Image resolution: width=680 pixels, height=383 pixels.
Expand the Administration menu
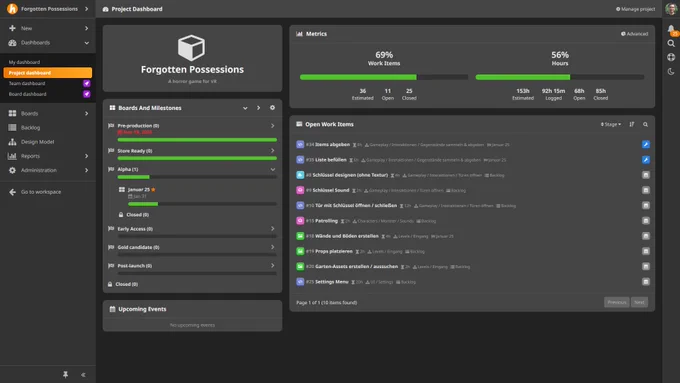86,170
